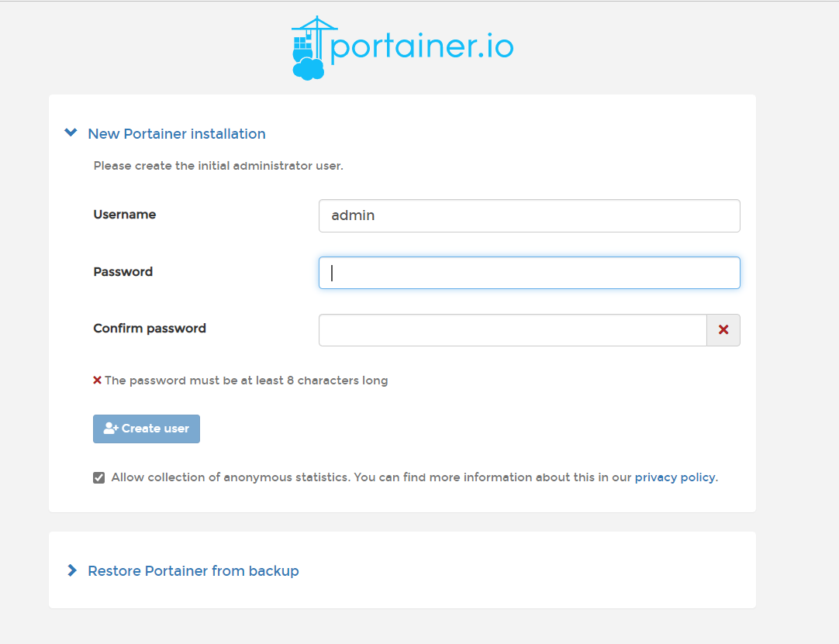
Task: Expand the Restore Portainer from backup chevron
Action: point(71,570)
